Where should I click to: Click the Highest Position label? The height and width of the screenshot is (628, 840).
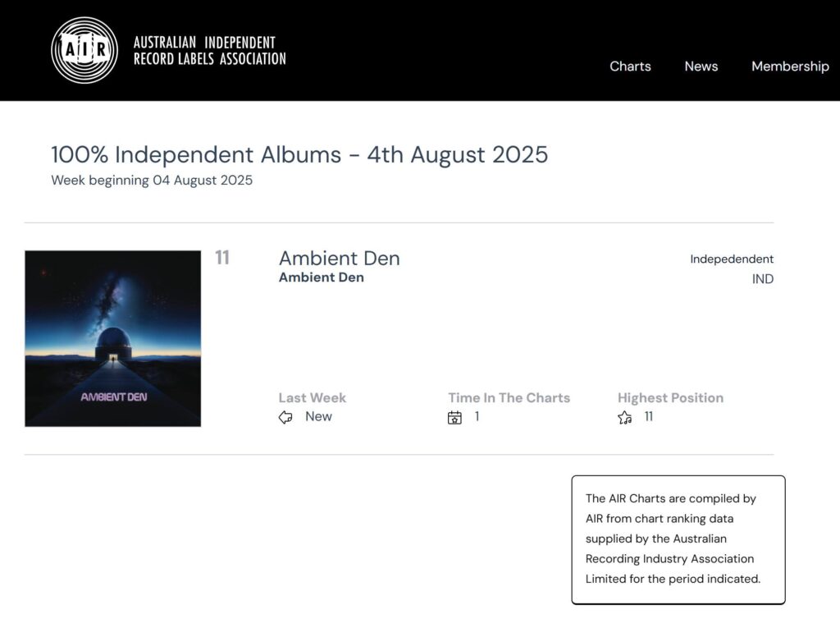pos(670,398)
